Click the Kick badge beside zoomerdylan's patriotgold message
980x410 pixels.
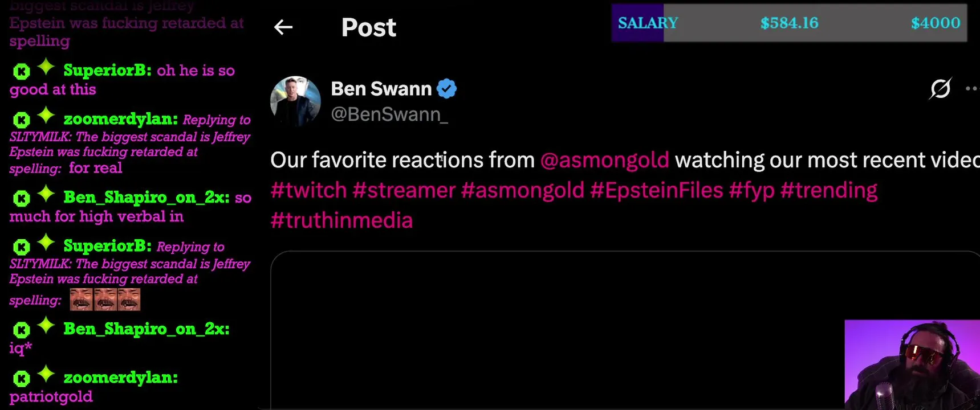[22, 379]
